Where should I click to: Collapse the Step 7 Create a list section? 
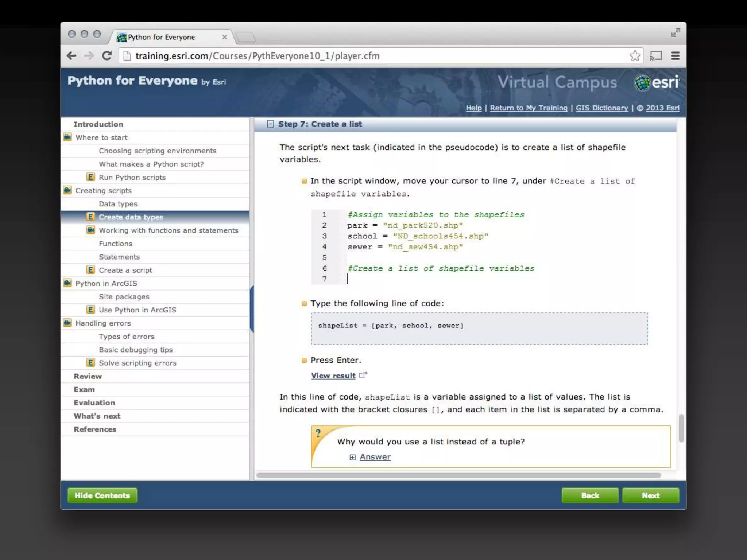[270, 124]
